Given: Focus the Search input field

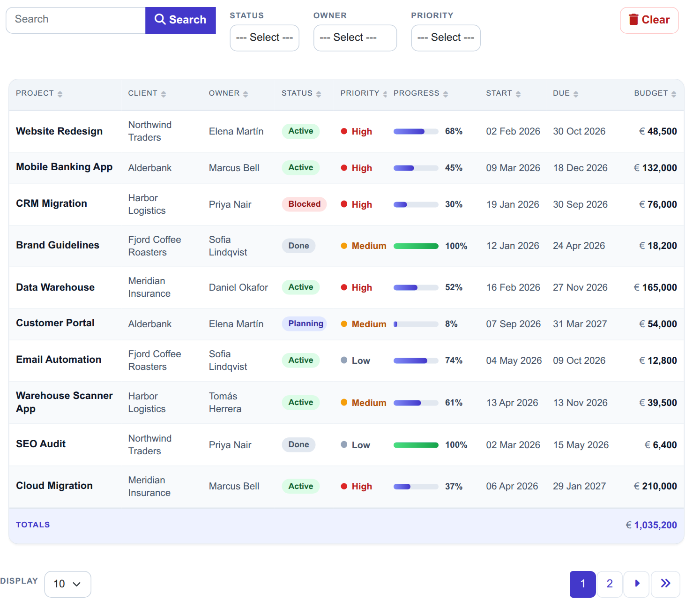Looking at the screenshot, I should (x=76, y=20).
